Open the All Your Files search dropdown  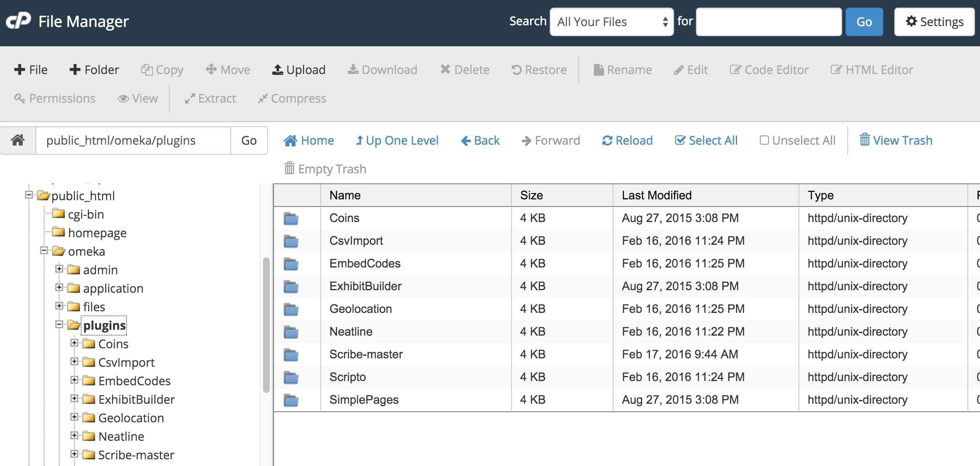coord(612,22)
